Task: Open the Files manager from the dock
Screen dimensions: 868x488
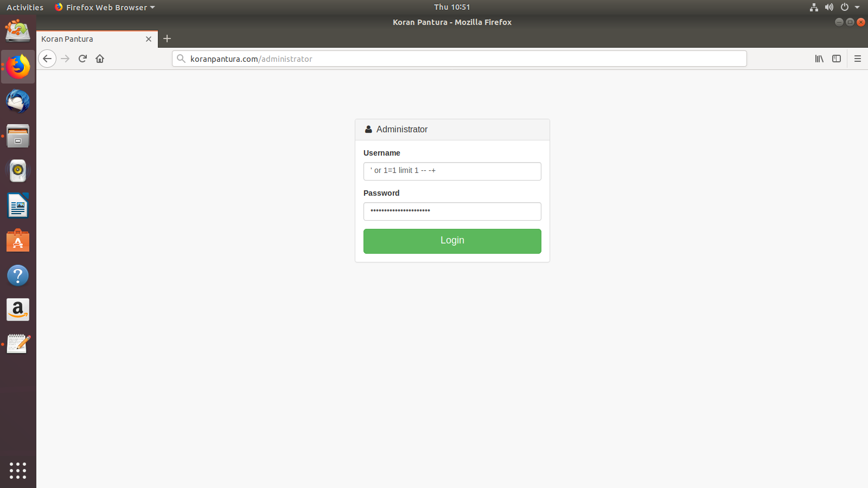Action: [18, 136]
